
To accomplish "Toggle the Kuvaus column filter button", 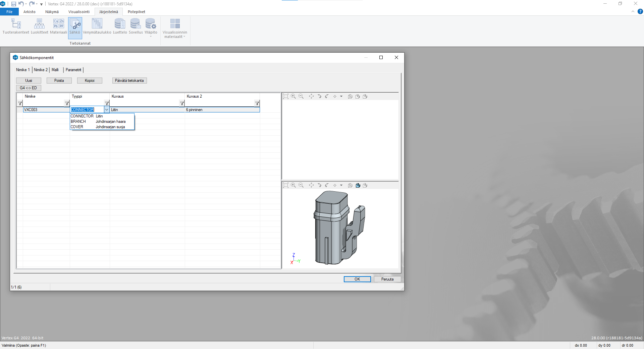I will click(182, 103).
